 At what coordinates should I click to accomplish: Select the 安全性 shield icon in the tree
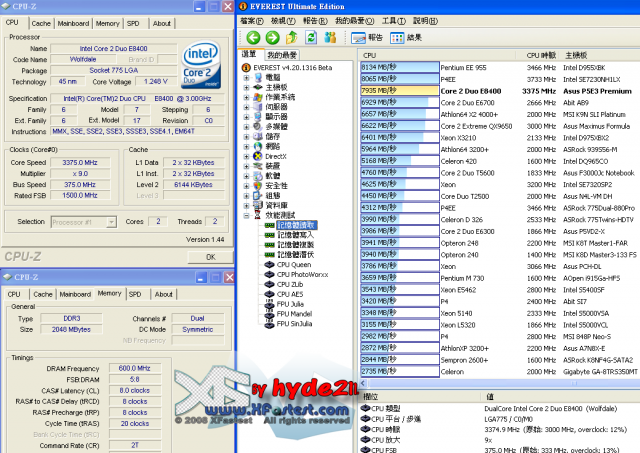coord(258,186)
